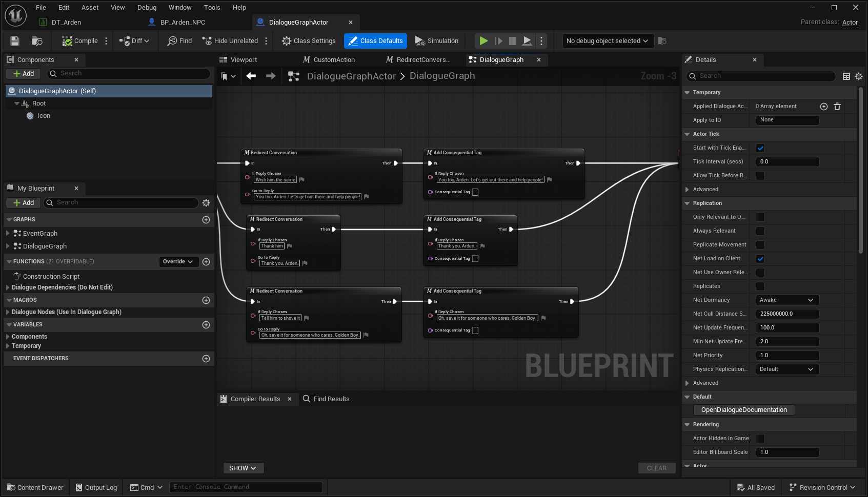Show Class Defaults
Screen dimensions: 868x497
pos(376,41)
